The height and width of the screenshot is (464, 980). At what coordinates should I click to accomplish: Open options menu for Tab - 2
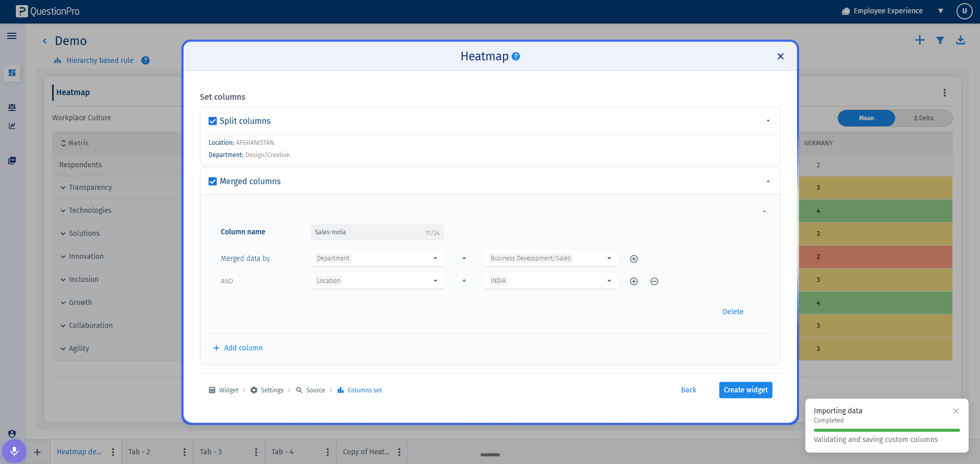(x=185, y=452)
